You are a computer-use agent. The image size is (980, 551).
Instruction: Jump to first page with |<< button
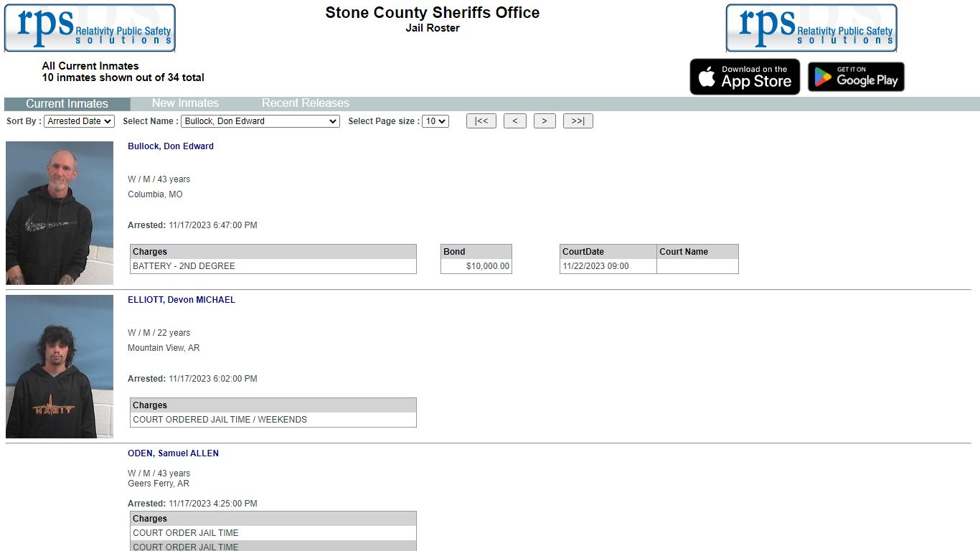coord(481,121)
